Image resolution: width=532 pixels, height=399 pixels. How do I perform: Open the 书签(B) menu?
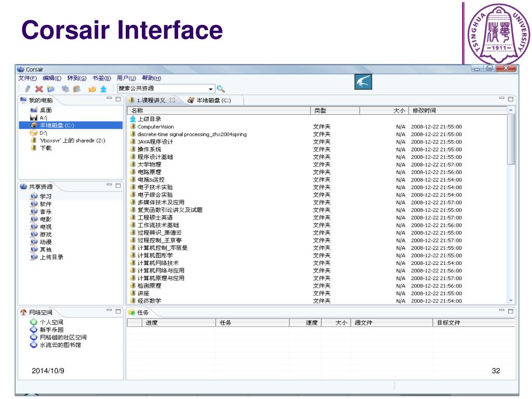[x=101, y=78]
